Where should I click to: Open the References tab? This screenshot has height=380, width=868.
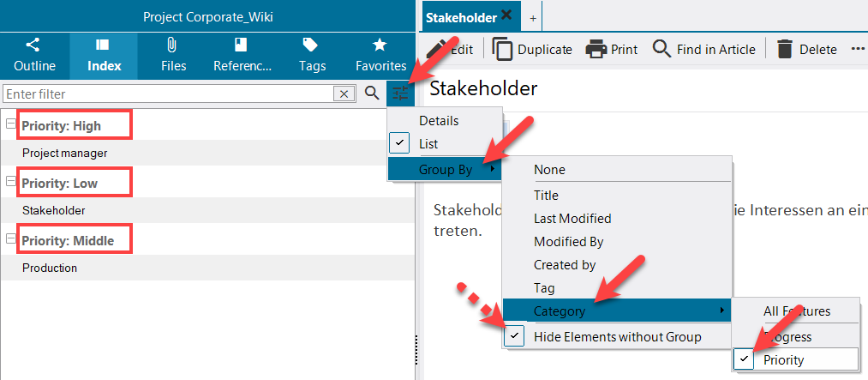242,55
